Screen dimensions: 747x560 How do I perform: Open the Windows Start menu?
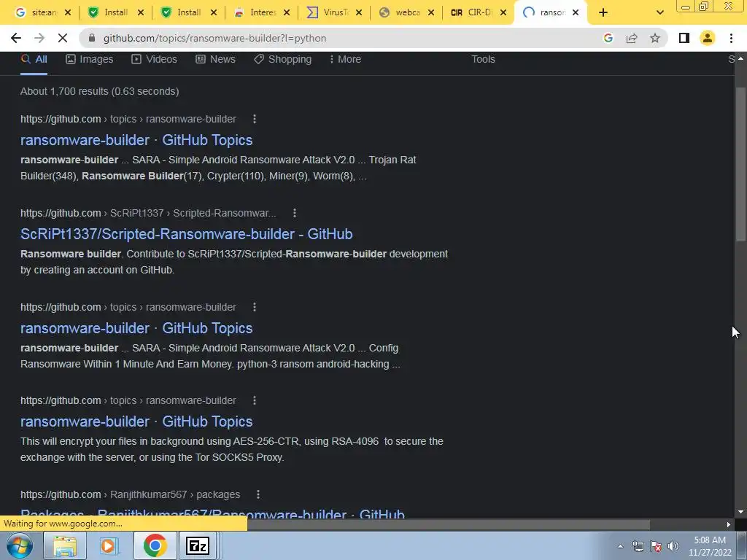(x=20, y=545)
